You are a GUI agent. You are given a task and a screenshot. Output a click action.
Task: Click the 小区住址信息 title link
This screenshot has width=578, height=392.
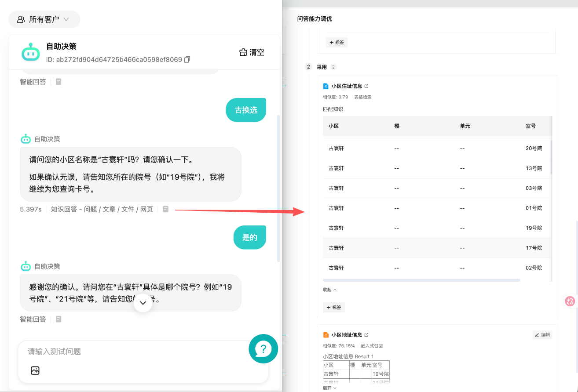347,86
